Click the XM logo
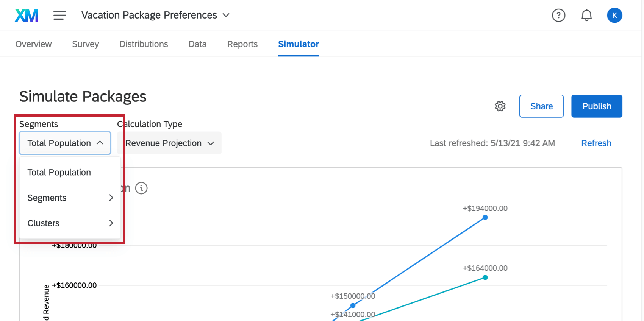The image size is (644, 321). click(26, 15)
